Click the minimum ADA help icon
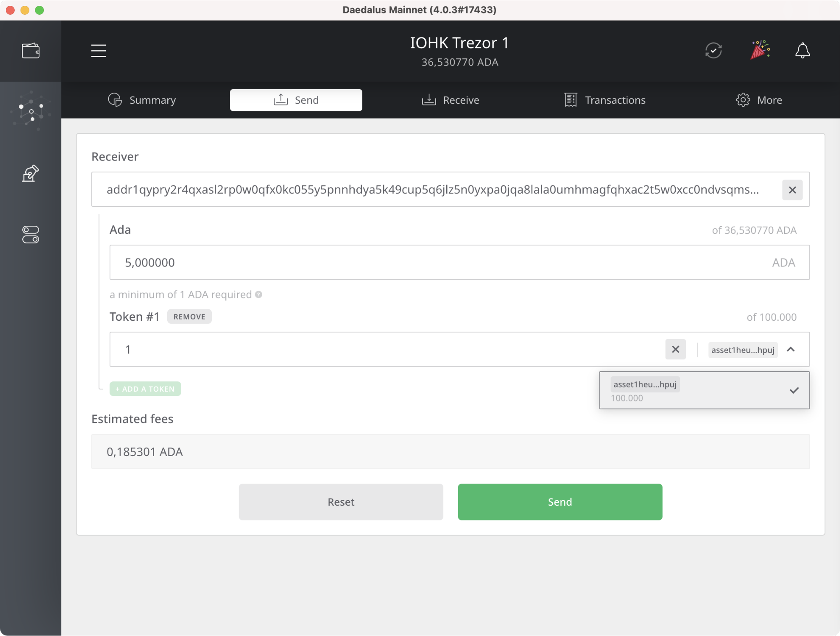Screen dimensions: 840x636 (x=259, y=295)
